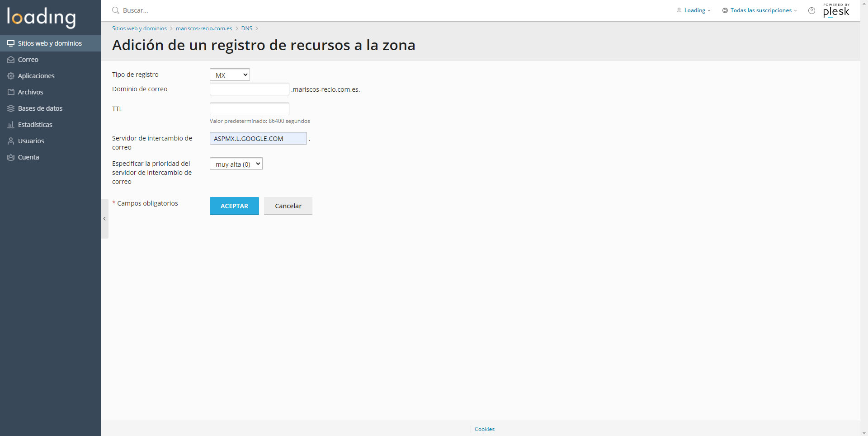This screenshot has width=868, height=436.
Task: Open the Loading user account menu
Action: tap(694, 10)
